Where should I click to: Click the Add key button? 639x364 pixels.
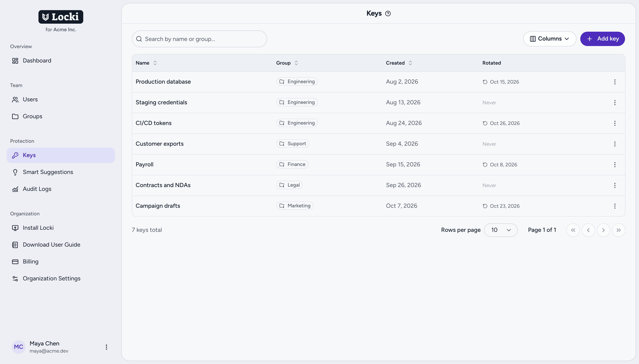click(x=602, y=39)
